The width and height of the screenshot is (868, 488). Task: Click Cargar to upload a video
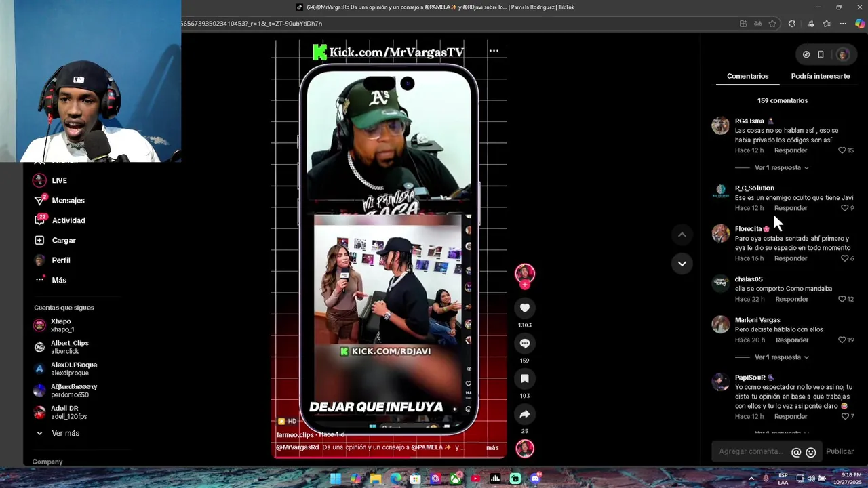point(56,240)
